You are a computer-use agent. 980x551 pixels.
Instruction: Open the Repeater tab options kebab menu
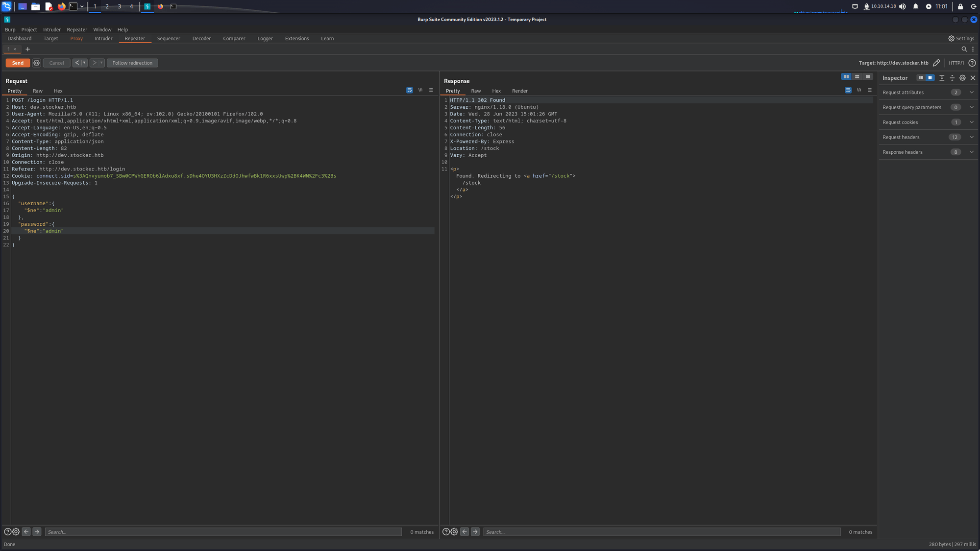click(x=973, y=49)
